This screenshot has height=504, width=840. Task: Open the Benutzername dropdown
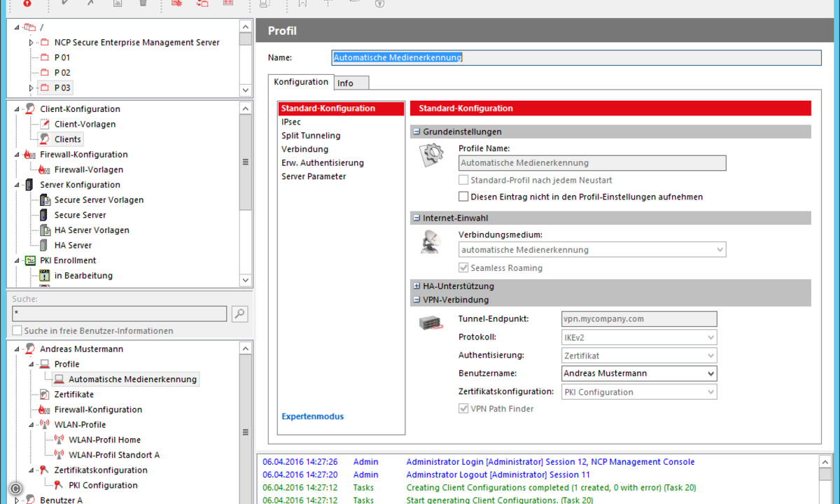click(x=710, y=374)
